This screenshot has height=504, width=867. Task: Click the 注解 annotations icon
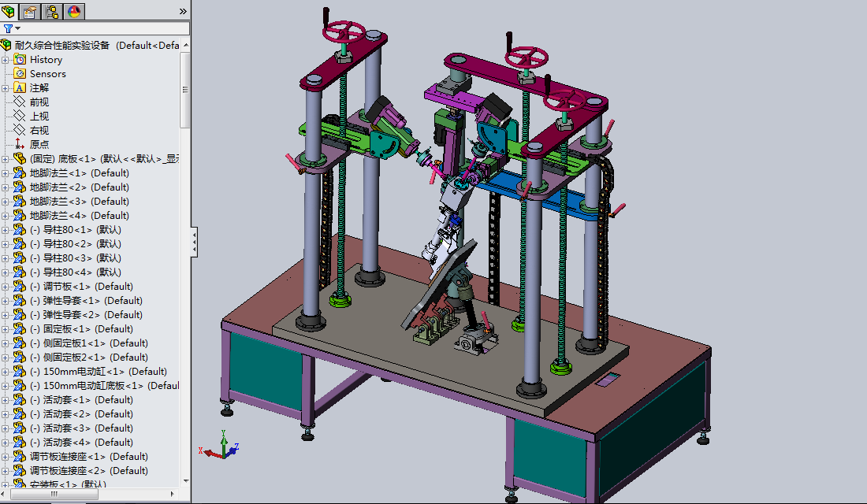[20, 88]
